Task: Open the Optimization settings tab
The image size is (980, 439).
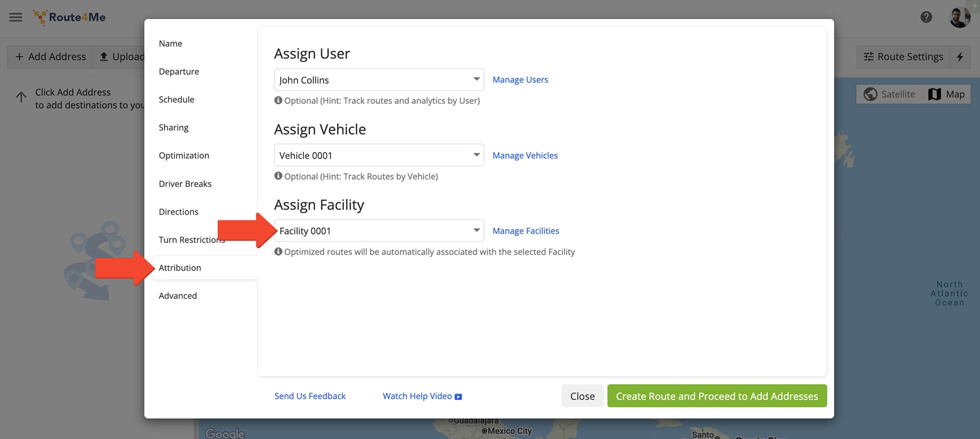Action: [x=184, y=155]
